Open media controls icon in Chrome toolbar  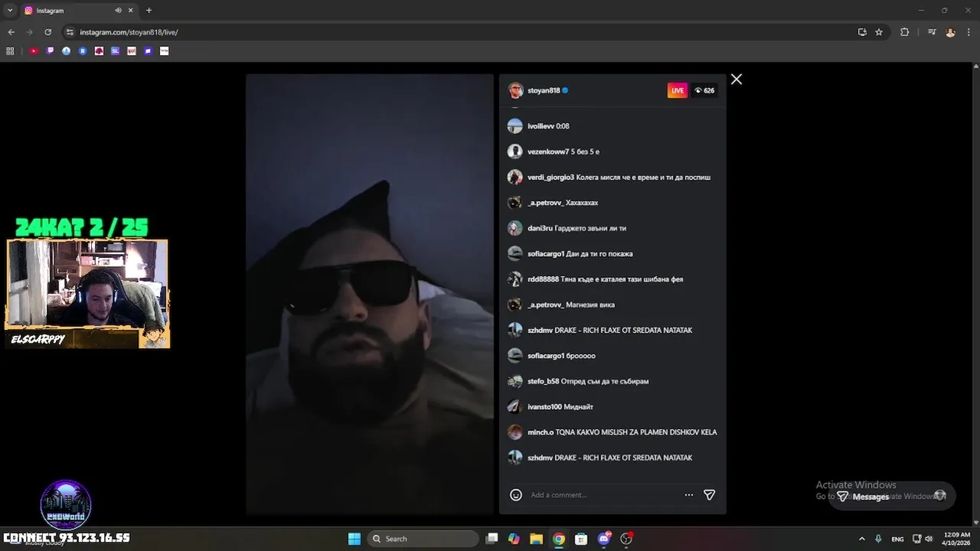click(x=932, y=32)
